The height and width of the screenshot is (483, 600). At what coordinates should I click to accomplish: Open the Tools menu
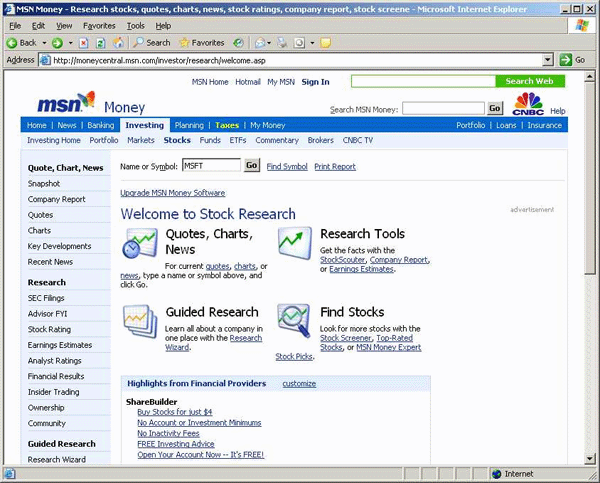coord(134,25)
